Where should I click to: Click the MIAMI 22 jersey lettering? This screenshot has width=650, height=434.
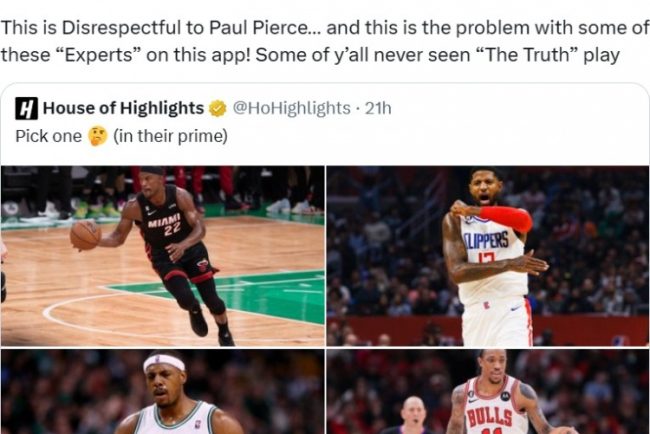click(167, 224)
